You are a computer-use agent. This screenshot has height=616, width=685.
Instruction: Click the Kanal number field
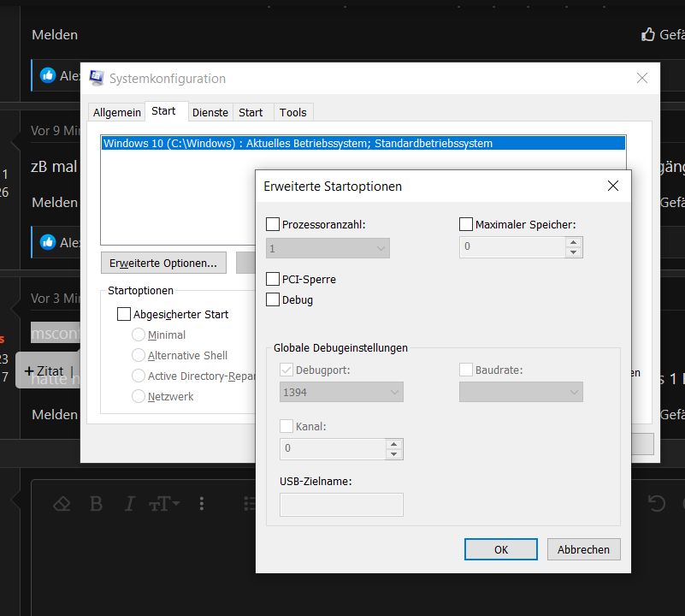(x=333, y=448)
